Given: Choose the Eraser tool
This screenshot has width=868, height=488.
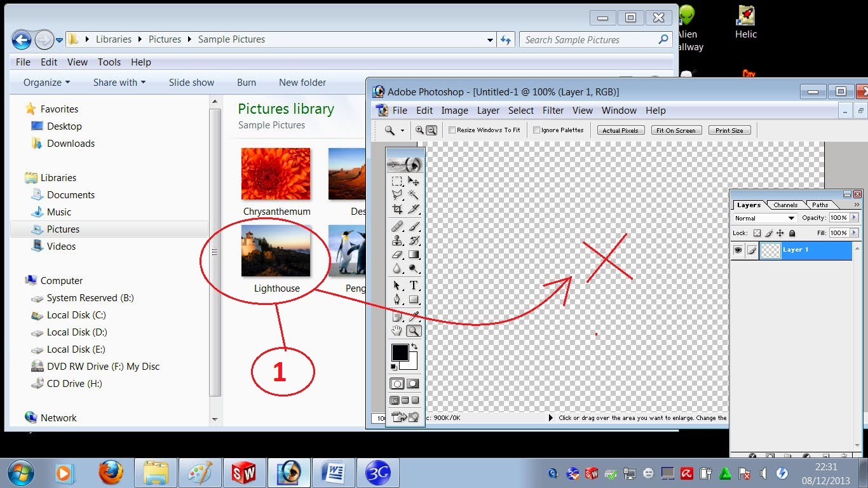Looking at the screenshot, I should (x=397, y=254).
